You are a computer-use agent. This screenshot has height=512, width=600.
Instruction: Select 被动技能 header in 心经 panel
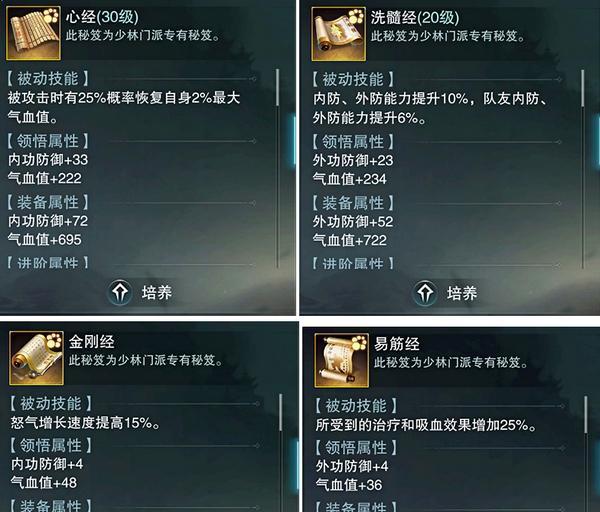pyautogui.click(x=48, y=78)
